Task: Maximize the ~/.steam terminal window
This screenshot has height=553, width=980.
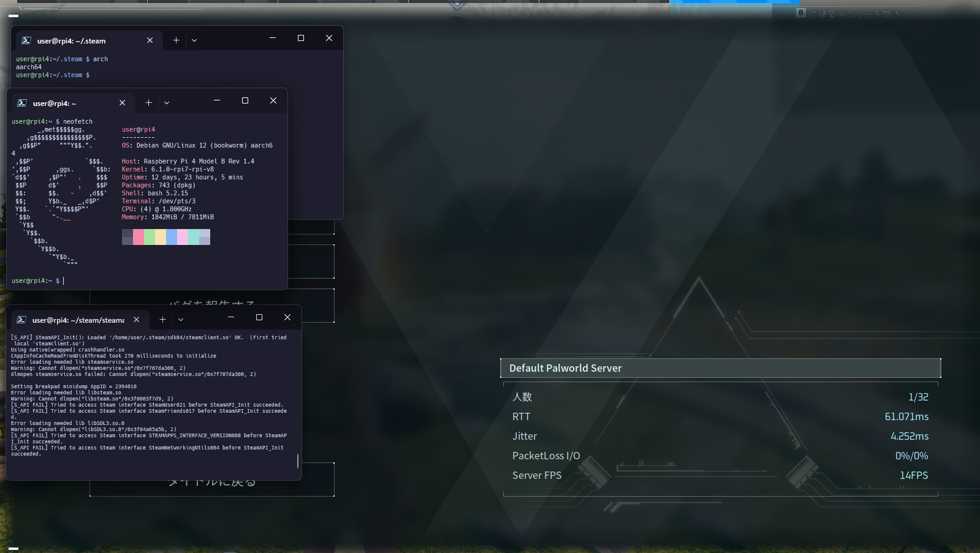Action: point(301,38)
